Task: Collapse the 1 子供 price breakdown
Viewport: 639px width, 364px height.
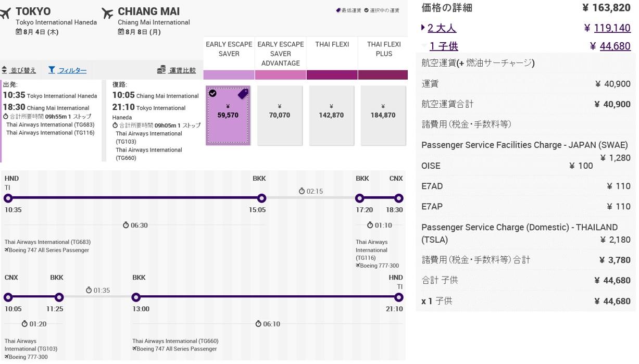Action: pos(443,46)
